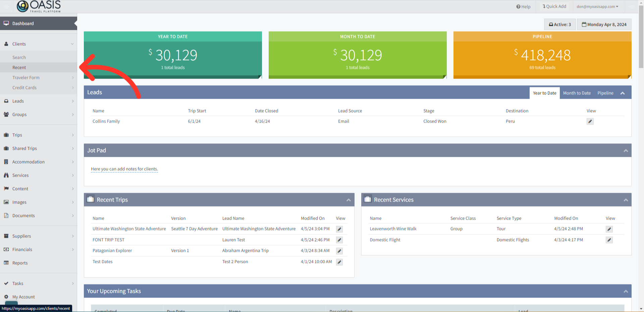Open the Leavenworth Wine Walk edit icon
Viewport: 644px width, 312px height.
(x=609, y=229)
